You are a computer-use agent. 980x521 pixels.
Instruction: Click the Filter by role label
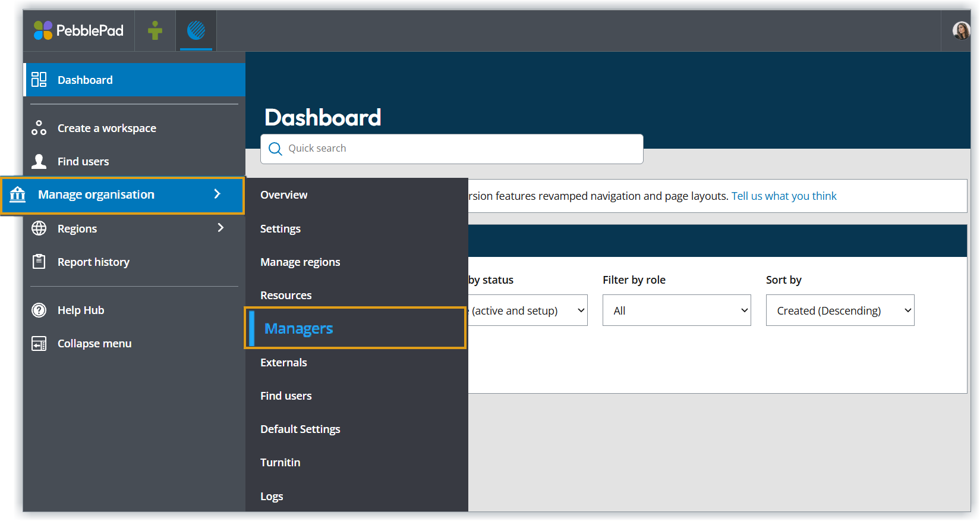click(x=634, y=280)
